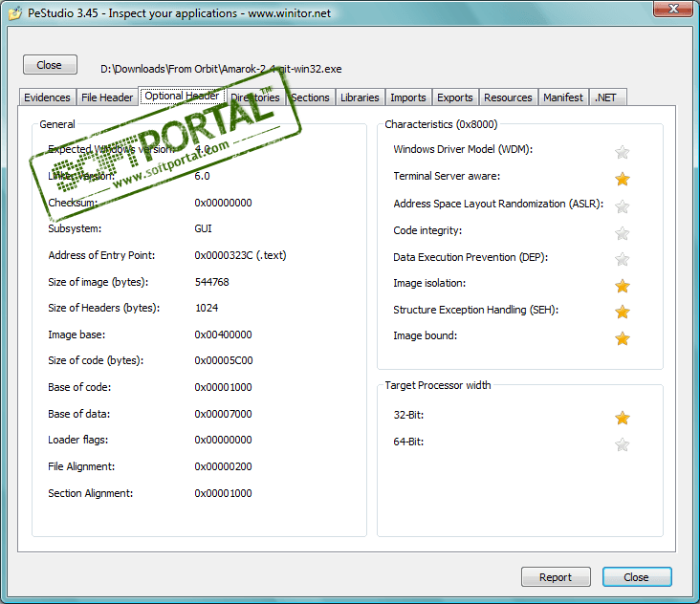The image size is (700, 604).
Task: Click the Base of data label
Action: click(79, 415)
